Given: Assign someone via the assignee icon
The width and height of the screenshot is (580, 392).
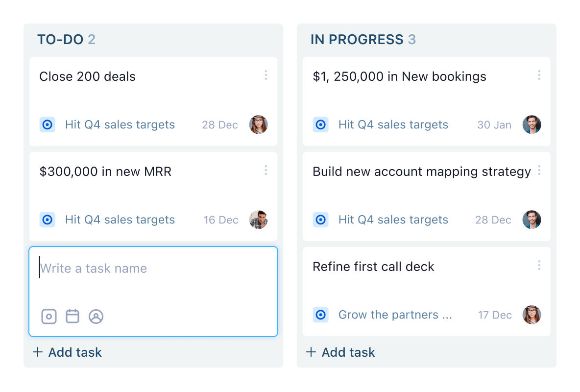Looking at the screenshot, I should (x=97, y=316).
